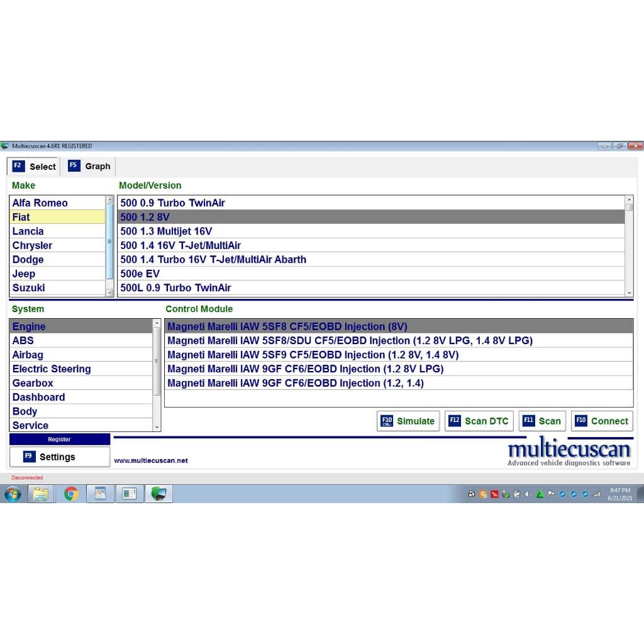The height and width of the screenshot is (644, 644).
Task: Select Chrysler in Make list
Action: coord(57,245)
